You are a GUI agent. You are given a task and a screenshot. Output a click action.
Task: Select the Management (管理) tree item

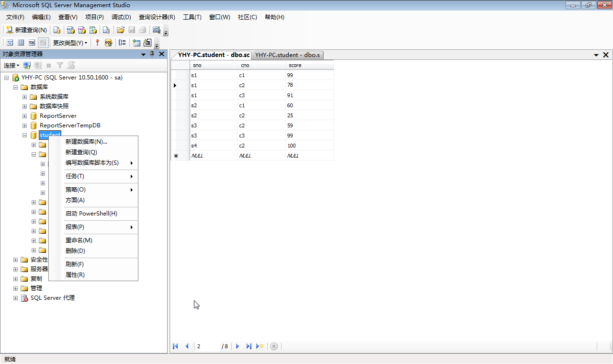coord(36,288)
